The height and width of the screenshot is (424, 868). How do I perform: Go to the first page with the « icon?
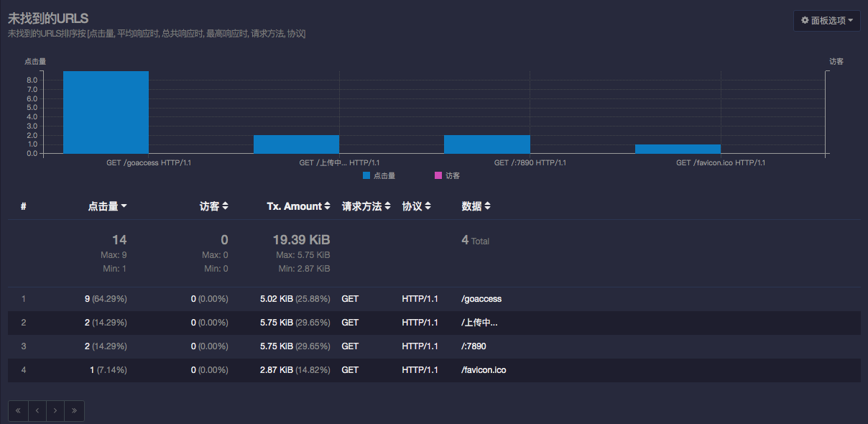17,410
